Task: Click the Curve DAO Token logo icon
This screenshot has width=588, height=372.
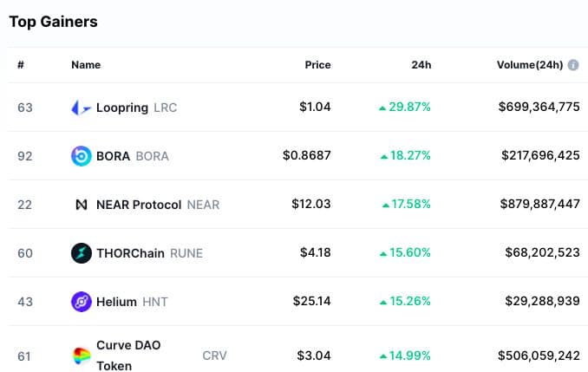Action: 81,356
